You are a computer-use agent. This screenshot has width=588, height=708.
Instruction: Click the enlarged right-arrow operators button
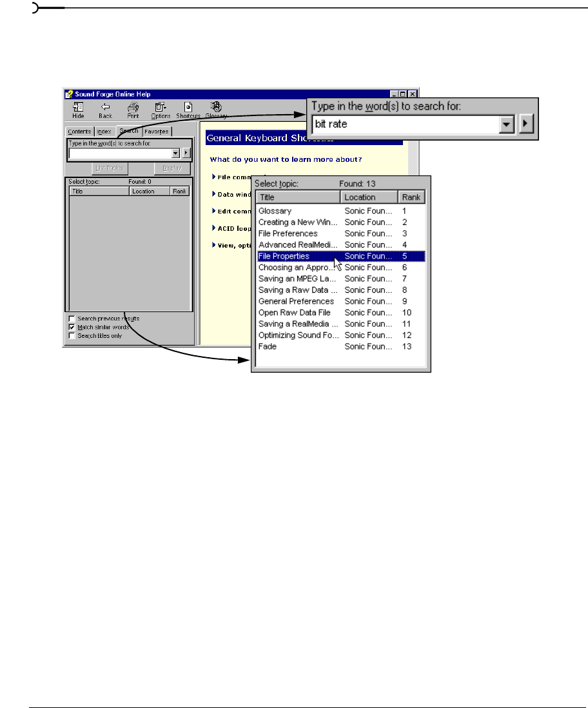[525, 123]
